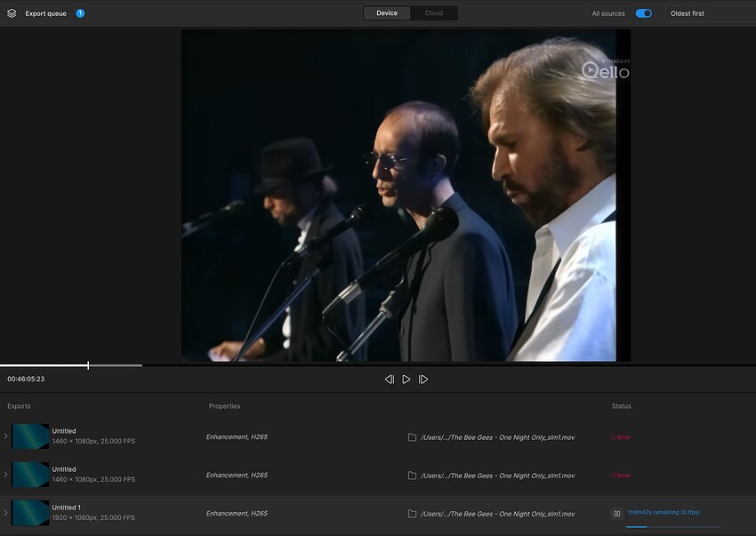Toggle the All sources switch

643,13
